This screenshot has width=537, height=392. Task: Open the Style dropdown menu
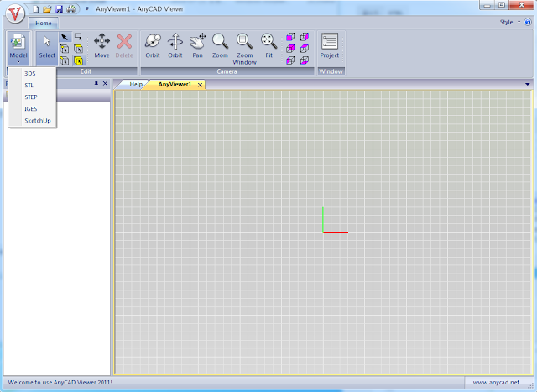pos(509,22)
